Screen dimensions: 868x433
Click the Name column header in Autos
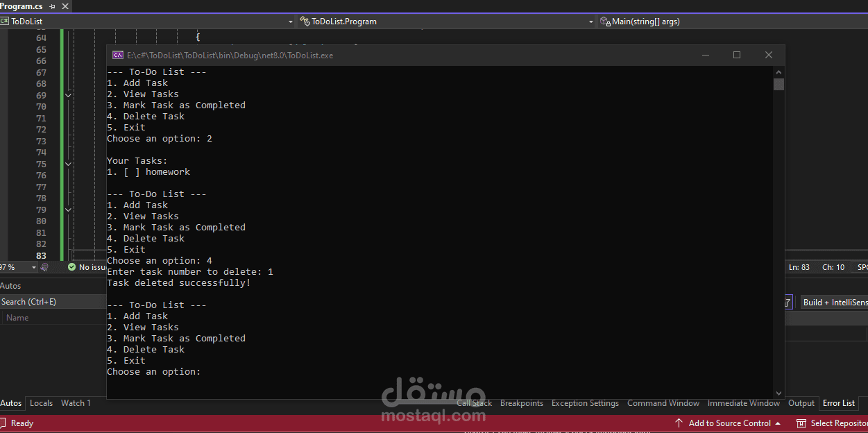point(17,318)
